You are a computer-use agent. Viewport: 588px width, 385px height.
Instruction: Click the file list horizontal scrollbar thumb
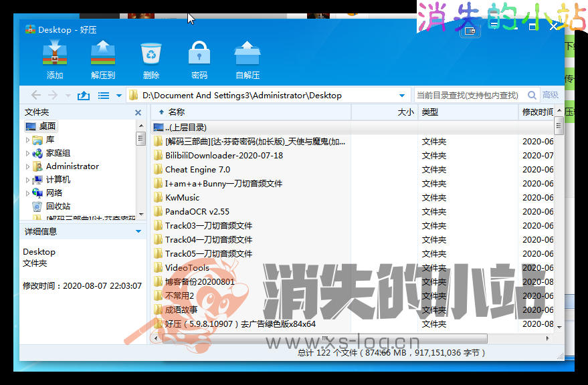pos(324,338)
